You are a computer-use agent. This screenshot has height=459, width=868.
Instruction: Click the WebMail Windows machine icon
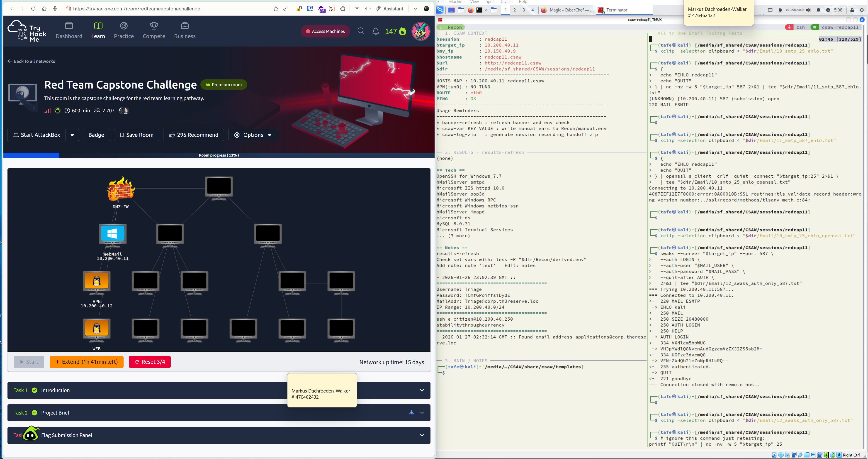pyautogui.click(x=112, y=234)
